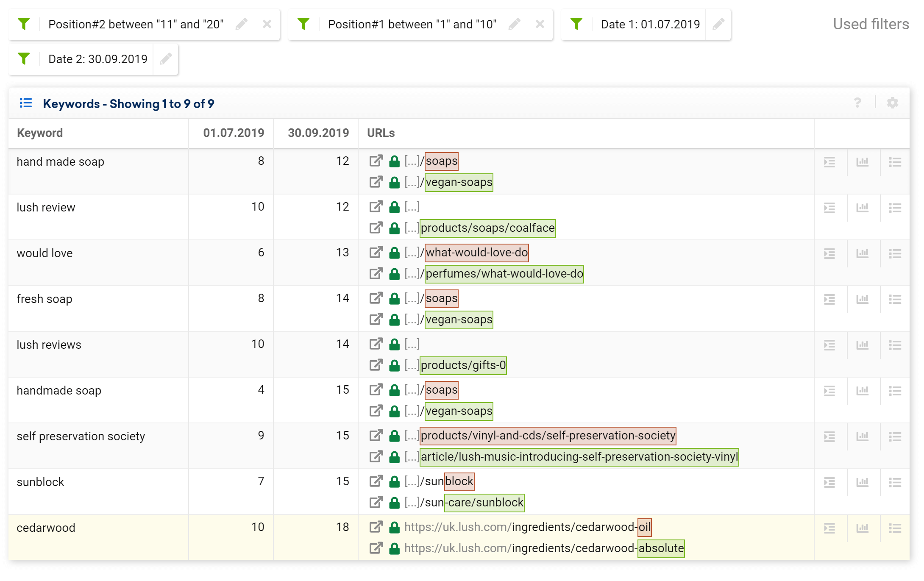The width and height of the screenshot is (924, 581).
Task: Open the what-would-love-do URL
Action: 466,253
